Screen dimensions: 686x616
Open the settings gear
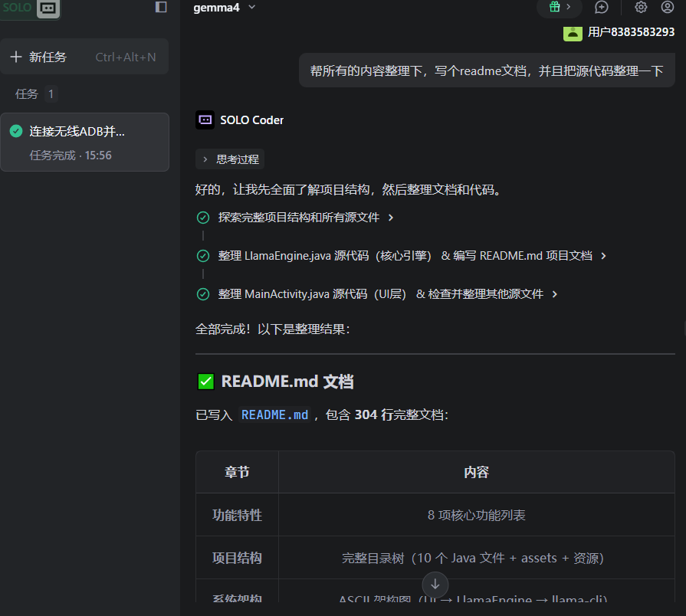tap(641, 7)
